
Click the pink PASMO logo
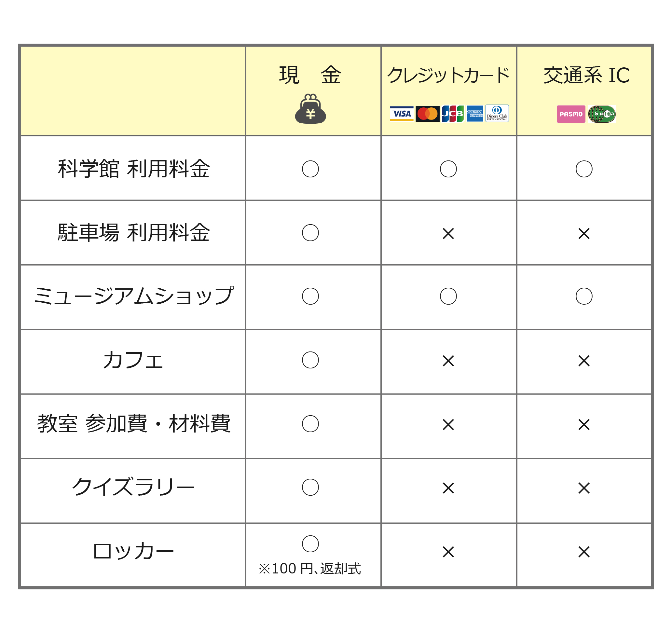[x=571, y=114]
